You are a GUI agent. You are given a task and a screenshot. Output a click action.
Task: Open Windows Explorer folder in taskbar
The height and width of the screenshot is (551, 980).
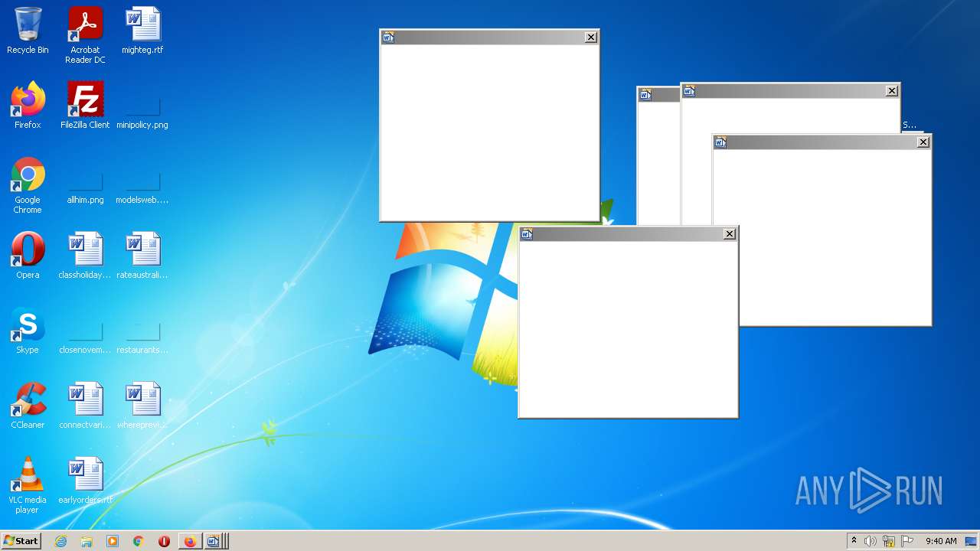pos(87,541)
